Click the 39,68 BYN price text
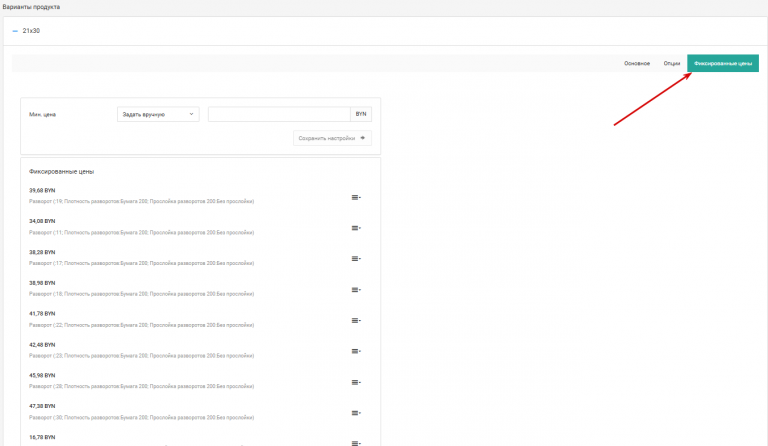 [x=42, y=190]
